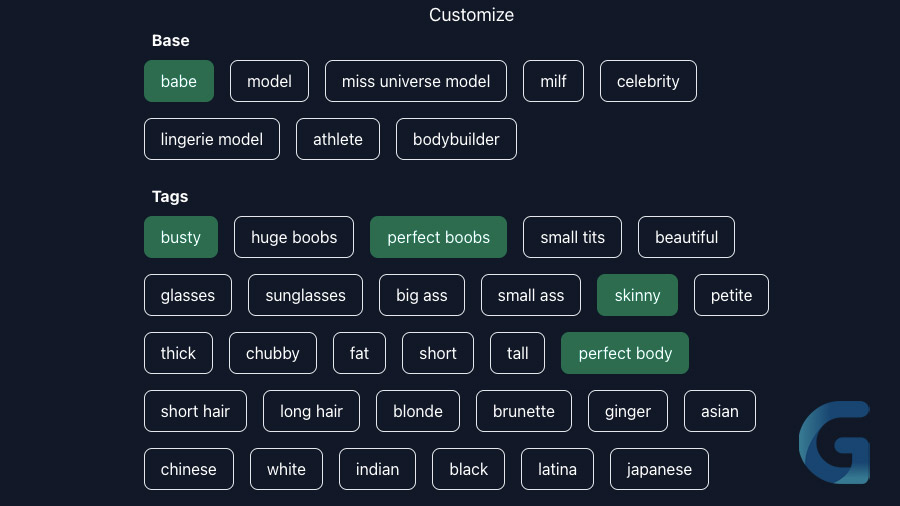This screenshot has width=900, height=506.
Task: Select the bodybuilder base option
Action: [456, 139]
